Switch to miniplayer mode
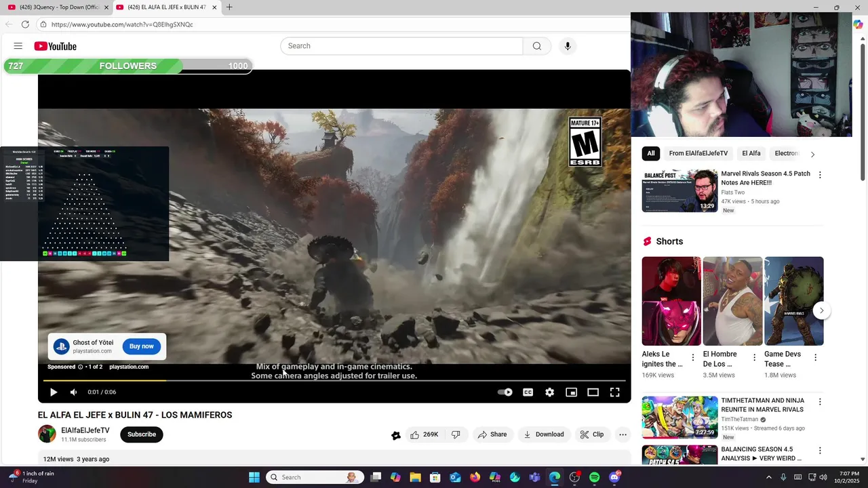868x488 pixels. tap(571, 392)
